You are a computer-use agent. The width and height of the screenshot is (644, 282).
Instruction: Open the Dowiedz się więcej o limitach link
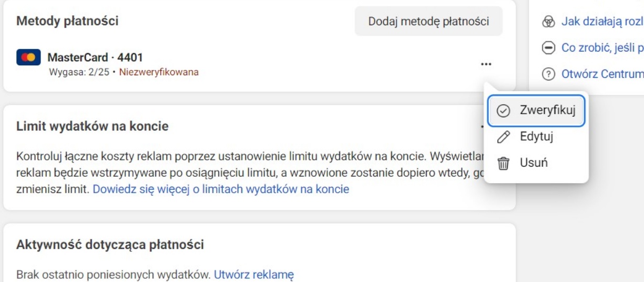coord(221,189)
